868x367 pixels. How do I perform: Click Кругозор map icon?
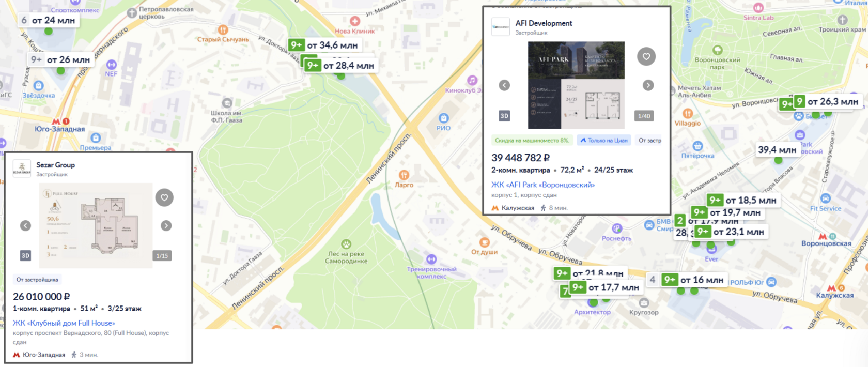pos(644,303)
